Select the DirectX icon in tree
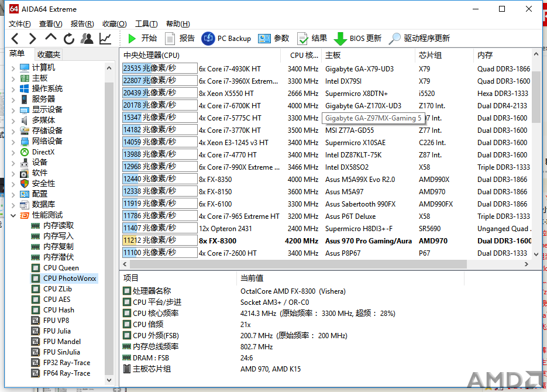 tap(25, 152)
